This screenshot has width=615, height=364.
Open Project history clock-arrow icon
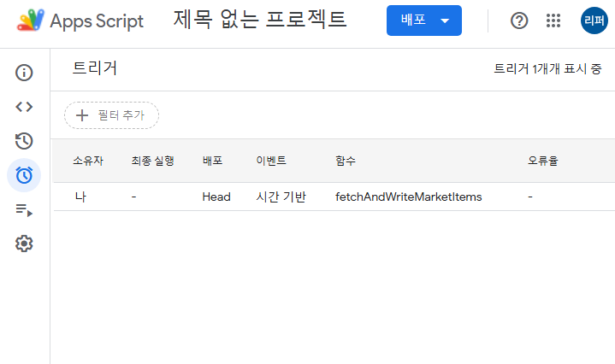(x=24, y=141)
